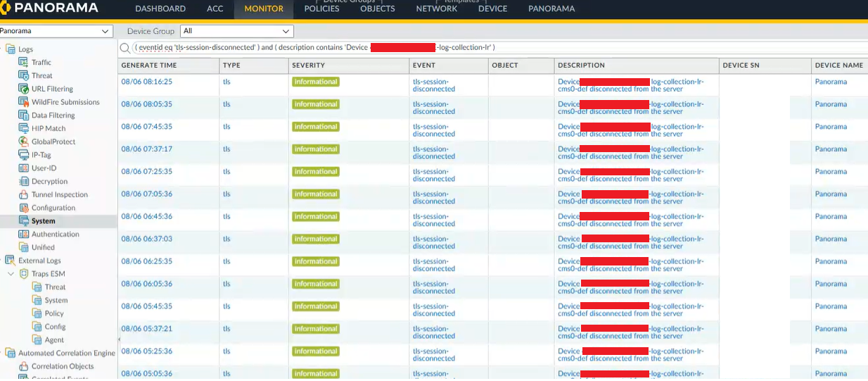The height and width of the screenshot is (381, 868).
Task: Collapse the External Logs tree node
Action: click(2, 261)
